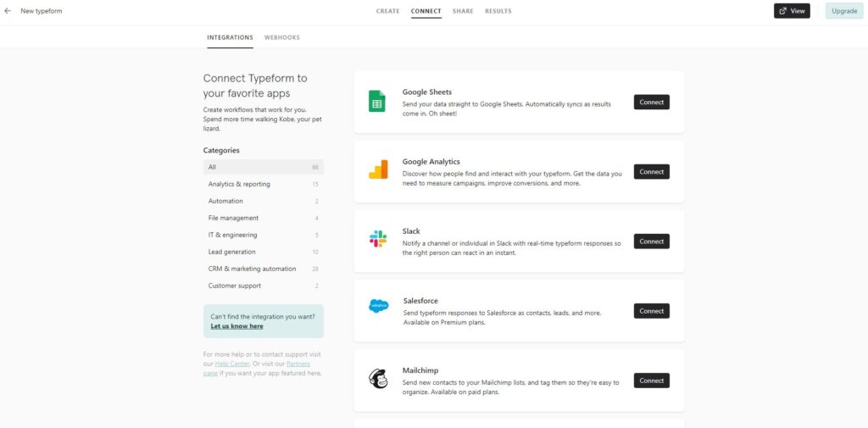868x428 pixels.
Task: Switch to the Create tab
Action: (387, 11)
